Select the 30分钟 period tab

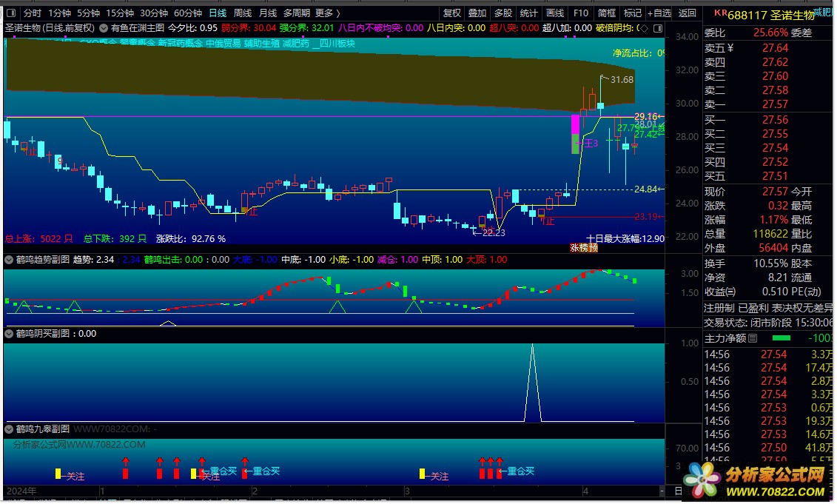154,13
